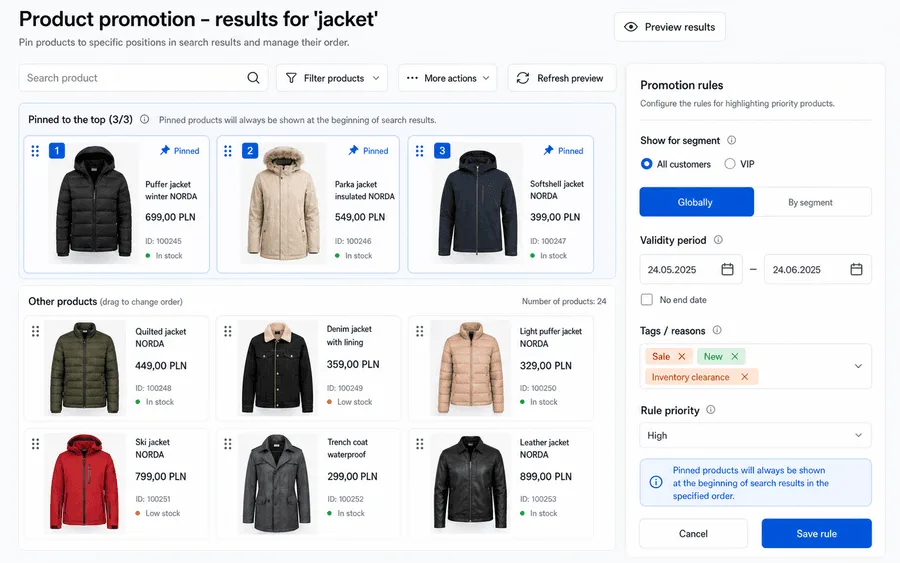Select All customers radio button
Viewport: 900px width, 563px height.
click(x=646, y=164)
